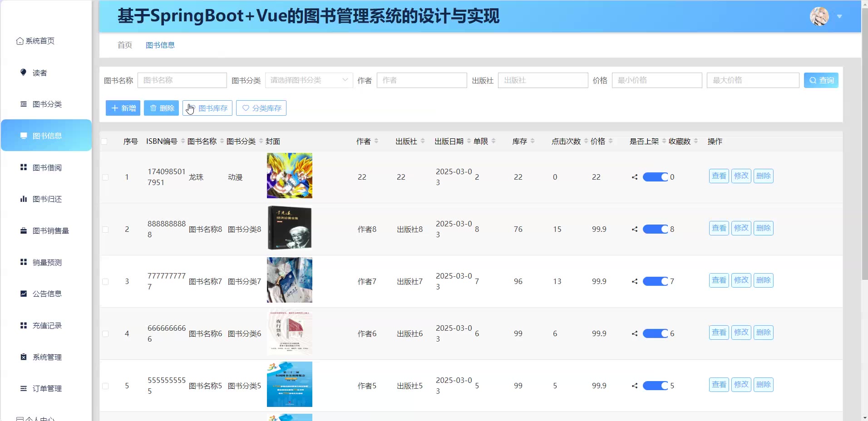
Task: Switch to the 首页 tab
Action: point(125,45)
